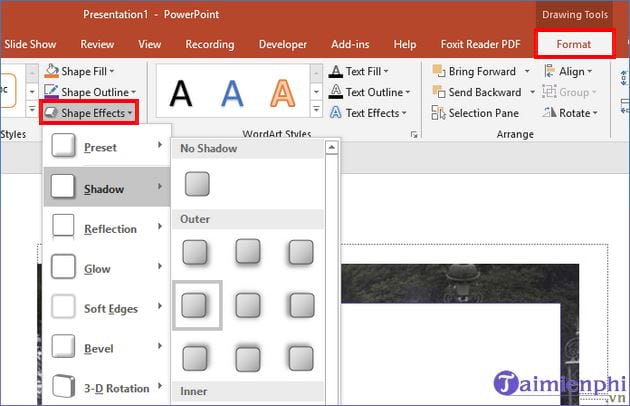Click the Send Backward icon
This screenshot has height=406, width=630.
[438, 92]
